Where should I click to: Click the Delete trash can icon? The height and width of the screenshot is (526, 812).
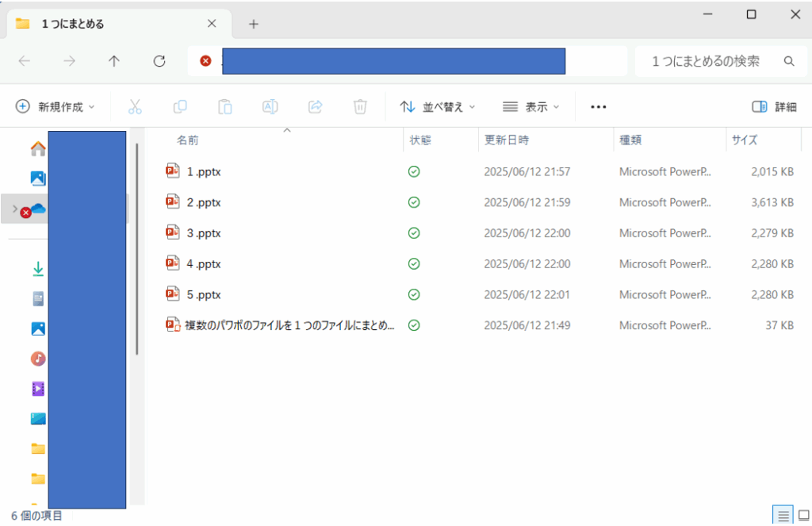click(360, 106)
